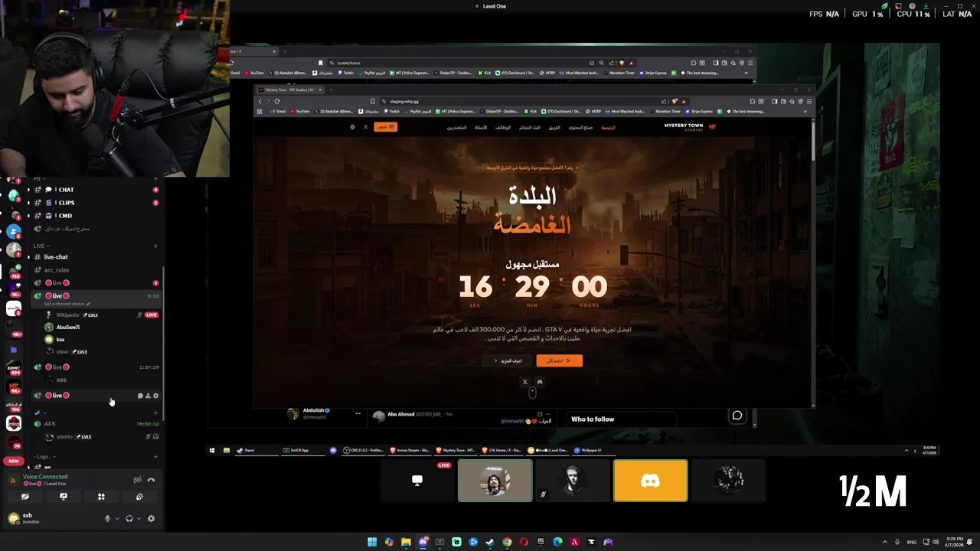Reload the Mystery Town browser page
Screen dimensions: 980x551
coord(277,101)
